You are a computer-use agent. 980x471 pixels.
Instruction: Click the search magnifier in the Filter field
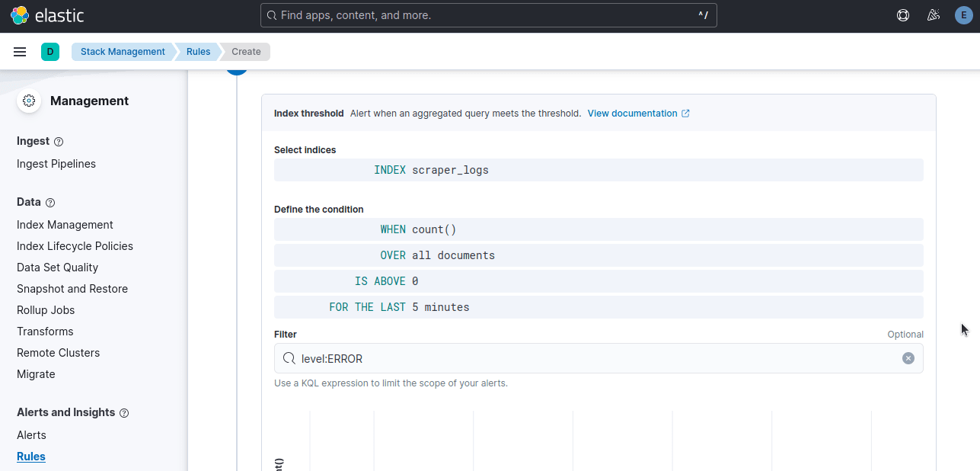tap(289, 358)
